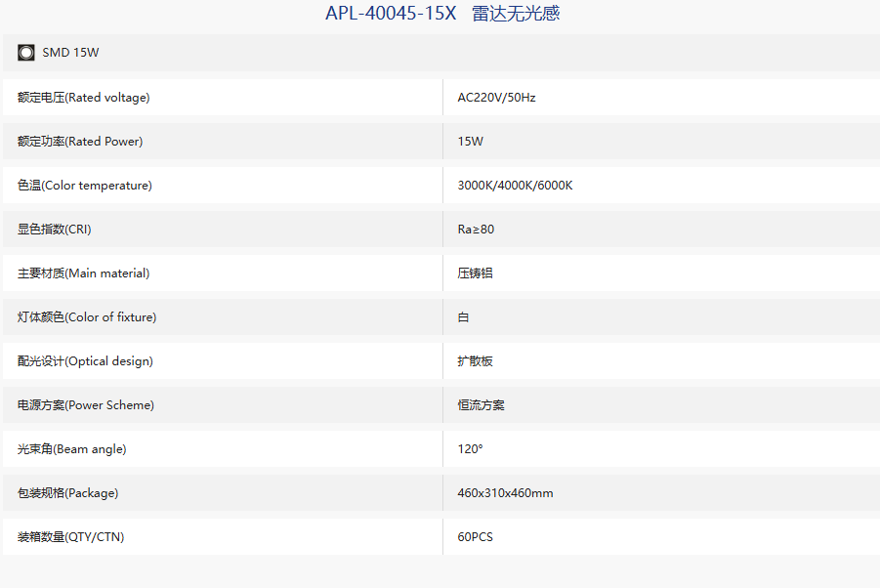This screenshot has width=880, height=588.
Task: Click the CRI label cell
Action: tap(223, 230)
